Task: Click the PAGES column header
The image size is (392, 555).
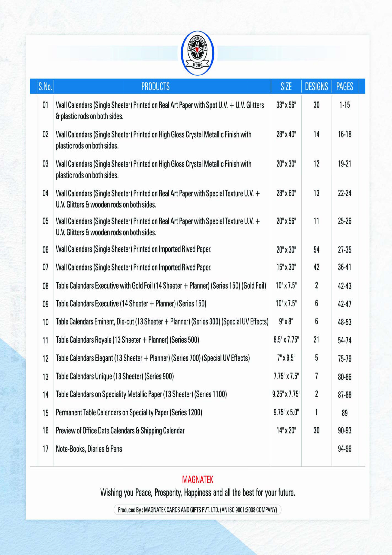Action: pos(344,87)
